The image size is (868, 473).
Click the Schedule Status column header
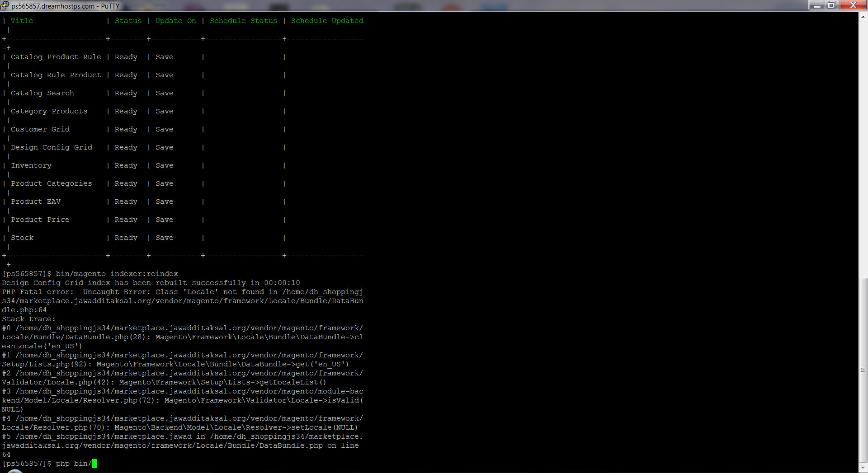(243, 20)
